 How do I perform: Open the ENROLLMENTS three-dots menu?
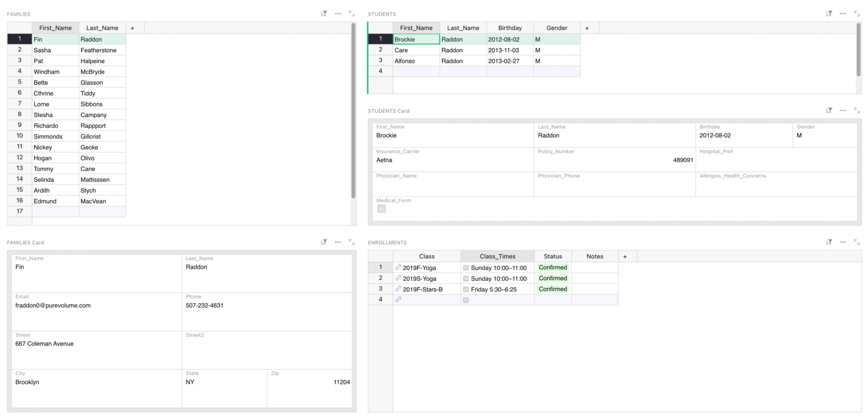click(x=843, y=242)
